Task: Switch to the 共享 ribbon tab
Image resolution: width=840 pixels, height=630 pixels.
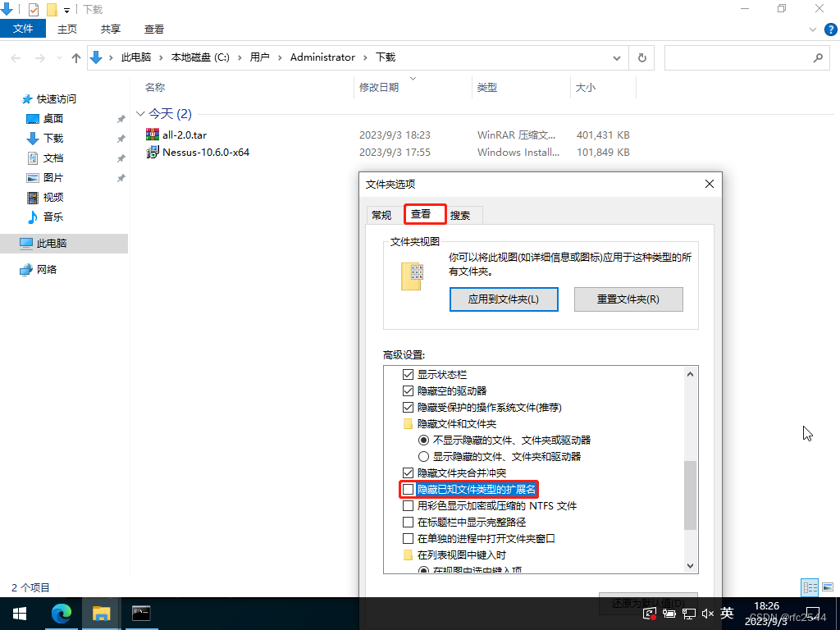Action: pyautogui.click(x=111, y=29)
